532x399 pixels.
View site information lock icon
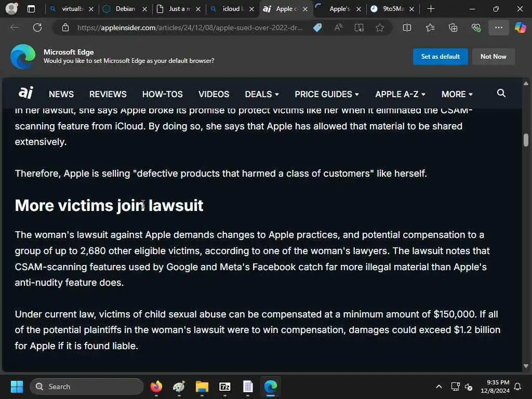65,28
